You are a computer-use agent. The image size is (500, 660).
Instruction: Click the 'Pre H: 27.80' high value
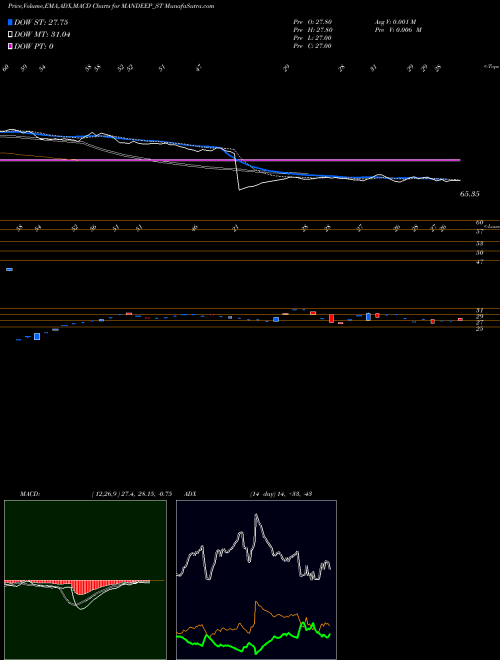click(x=313, y=29)
